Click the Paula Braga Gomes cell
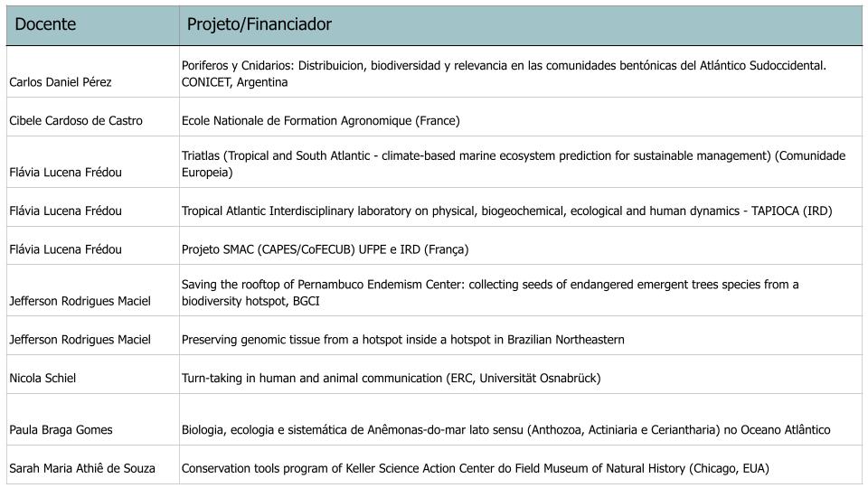Viewport: 868px width, 488px height. click(x=61, y=429)
